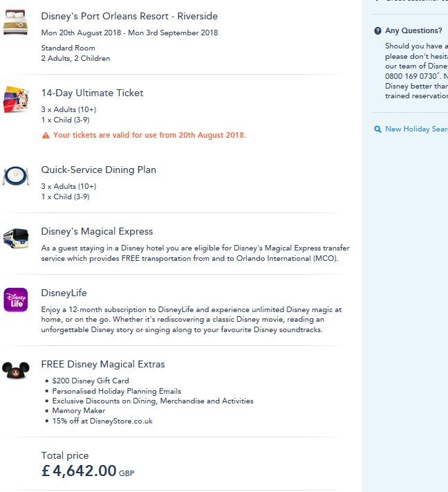Screen dimensions: 448x492
Task: Click the purple DisneyLife app icon
Action: [16, 300]
